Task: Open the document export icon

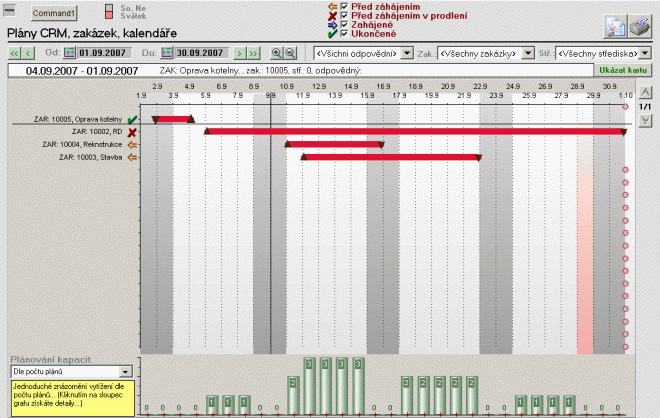Action: pyautogui.click(x=615, y=27)
